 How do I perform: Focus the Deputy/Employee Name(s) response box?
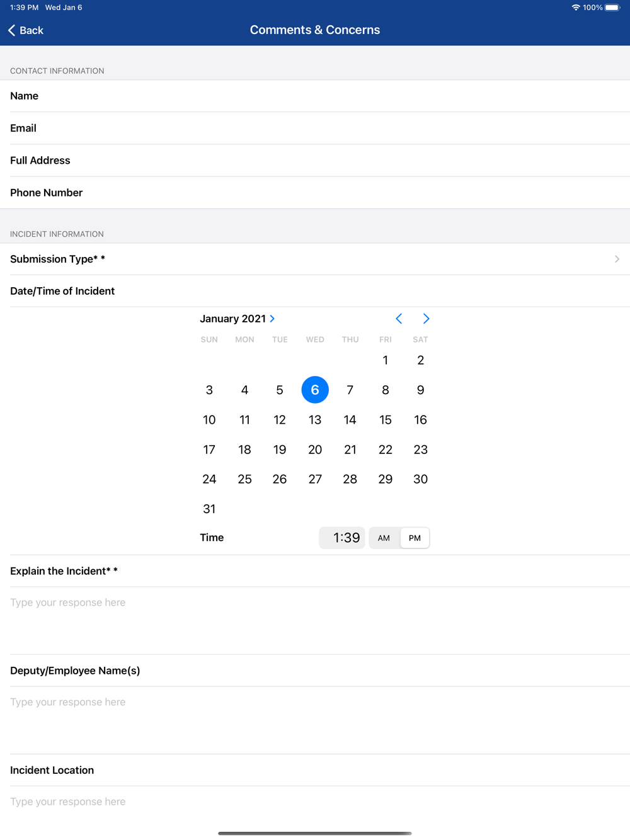tap(315, 720)
